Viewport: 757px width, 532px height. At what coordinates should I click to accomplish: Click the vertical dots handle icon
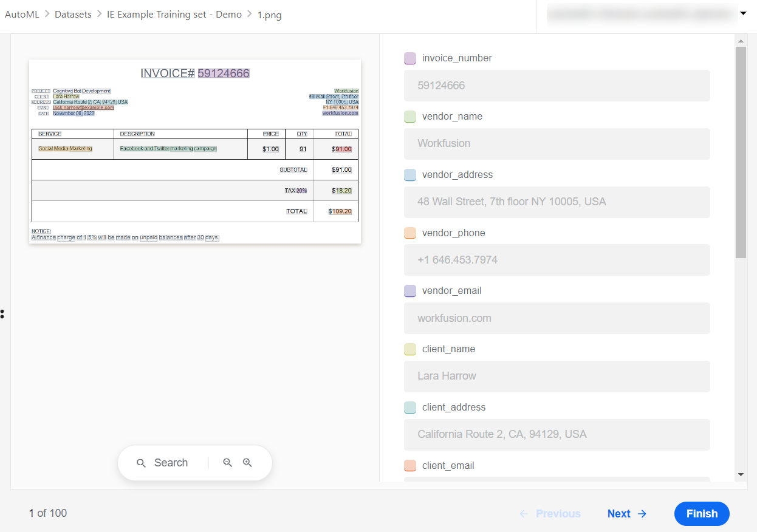tap(2, 313)
